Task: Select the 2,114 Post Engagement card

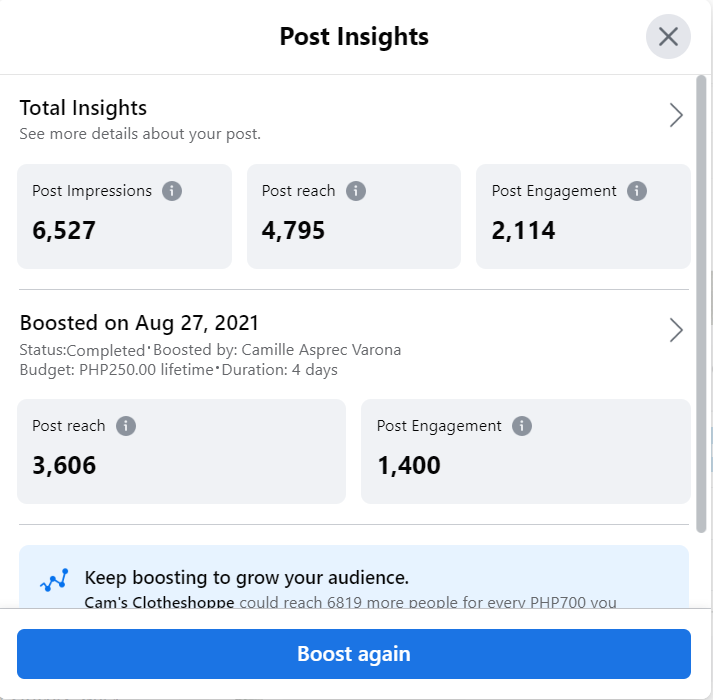Action: [x=583, y=217]
